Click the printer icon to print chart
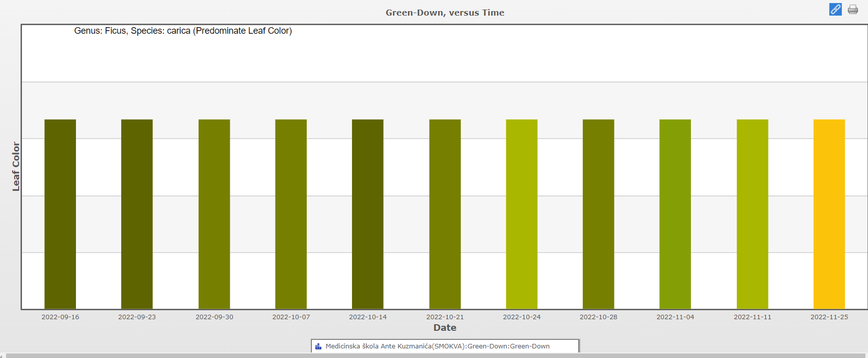The height and width of the screenshot is (358, 868). pos(853,10)
